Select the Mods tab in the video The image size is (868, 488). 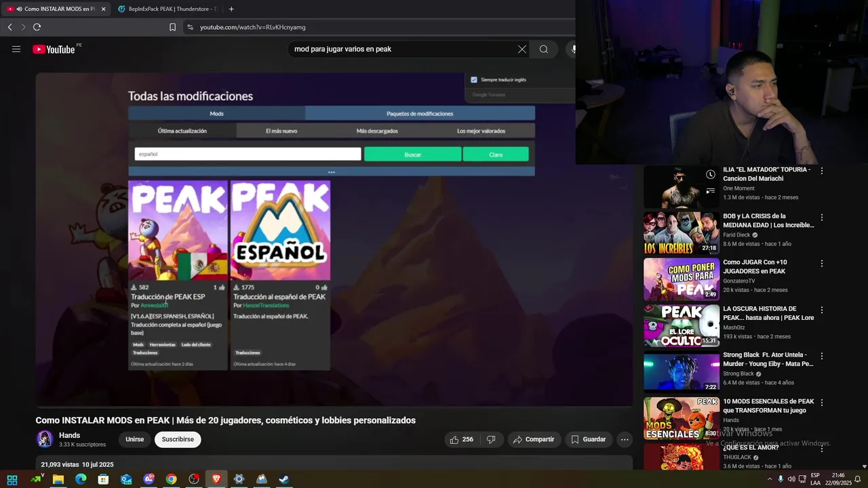coord(216,113)
